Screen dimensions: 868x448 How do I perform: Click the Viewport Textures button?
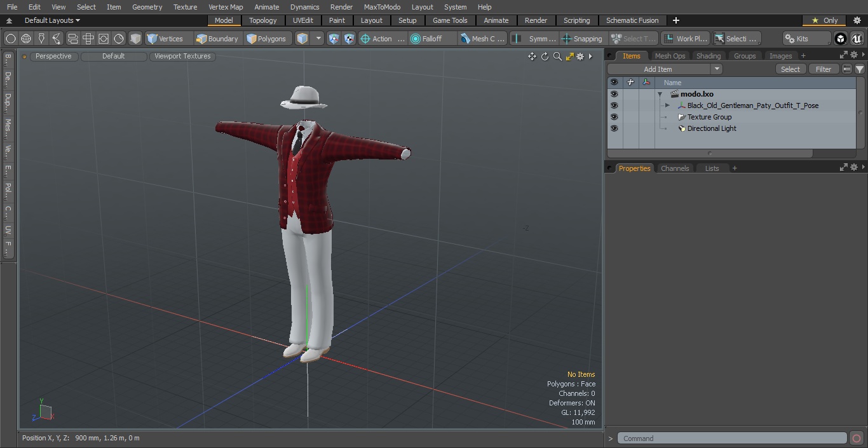(x=182, y=56)
